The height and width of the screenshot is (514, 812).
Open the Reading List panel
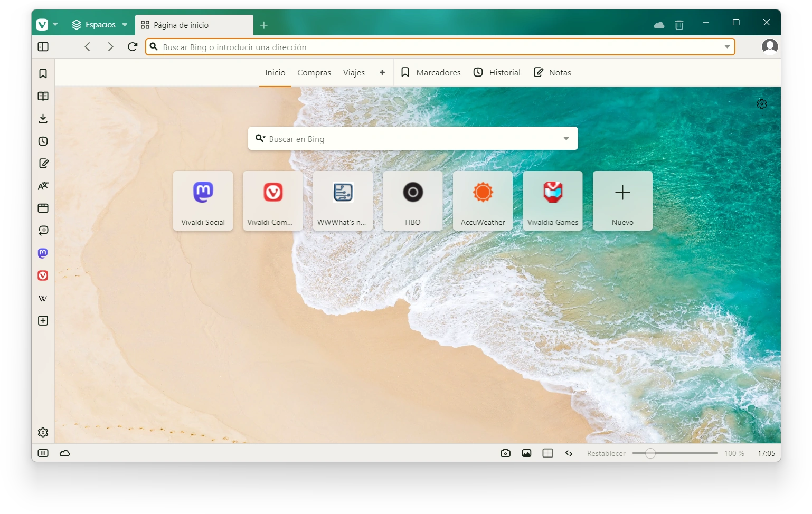tap(43, 96)
